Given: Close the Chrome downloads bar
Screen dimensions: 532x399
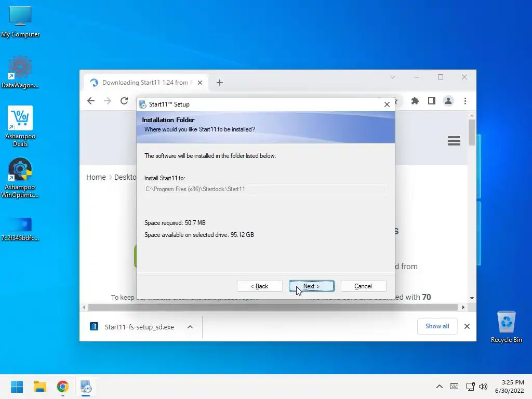Looking at the screenshot, I should coord(467,326).
